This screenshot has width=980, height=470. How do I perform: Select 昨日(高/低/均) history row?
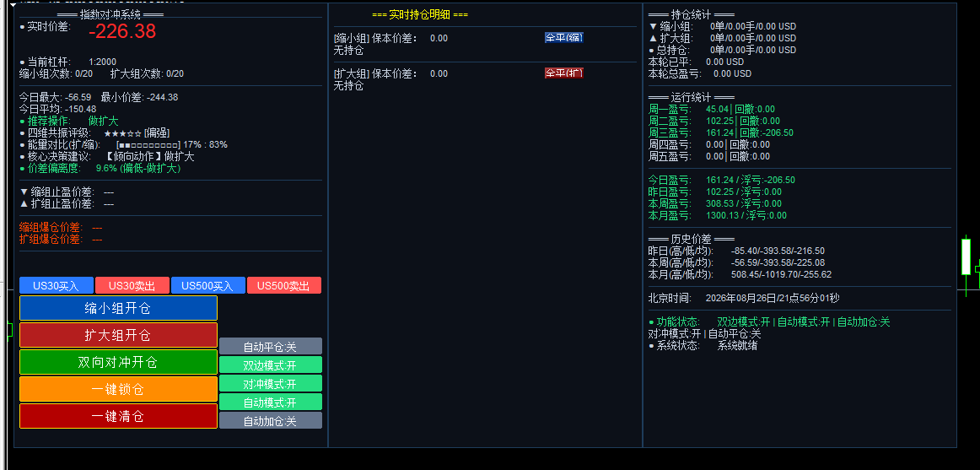(737, 251)
